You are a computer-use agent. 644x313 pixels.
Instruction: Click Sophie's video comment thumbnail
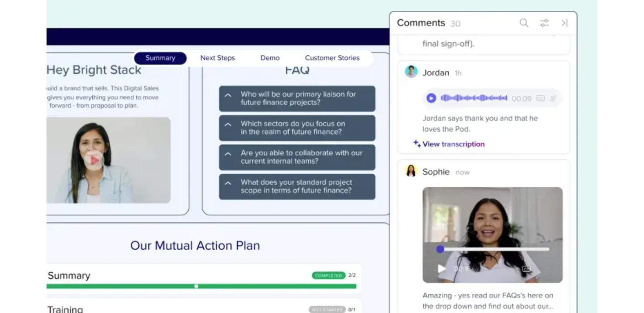tap(492, 235)
